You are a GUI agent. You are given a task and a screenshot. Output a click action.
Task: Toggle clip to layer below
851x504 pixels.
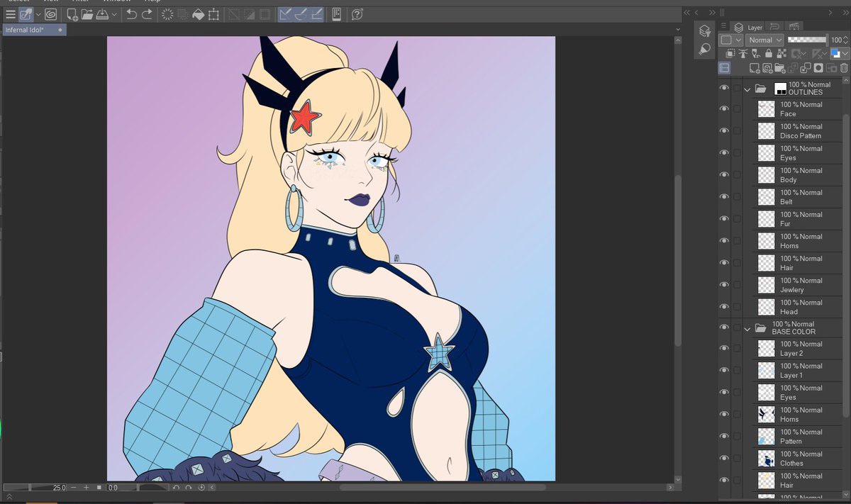[730, 53]
